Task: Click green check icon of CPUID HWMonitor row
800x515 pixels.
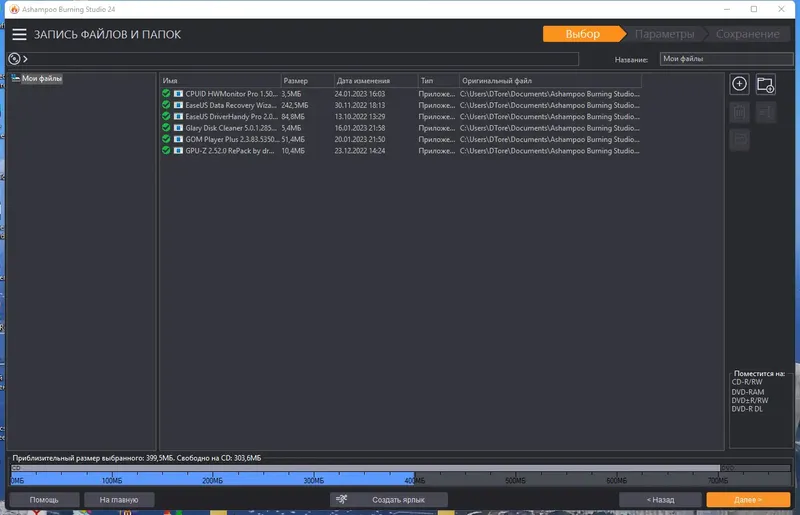Action: (166, 93)
